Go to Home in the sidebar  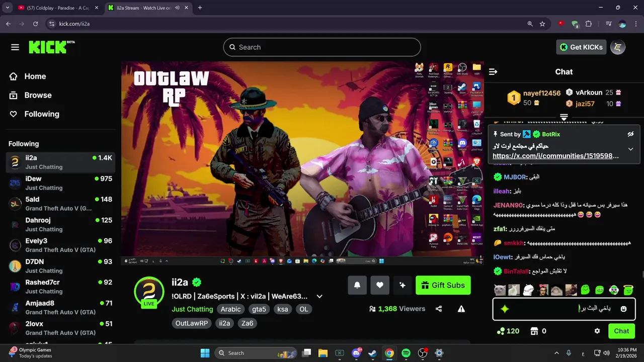pos(28,76)
